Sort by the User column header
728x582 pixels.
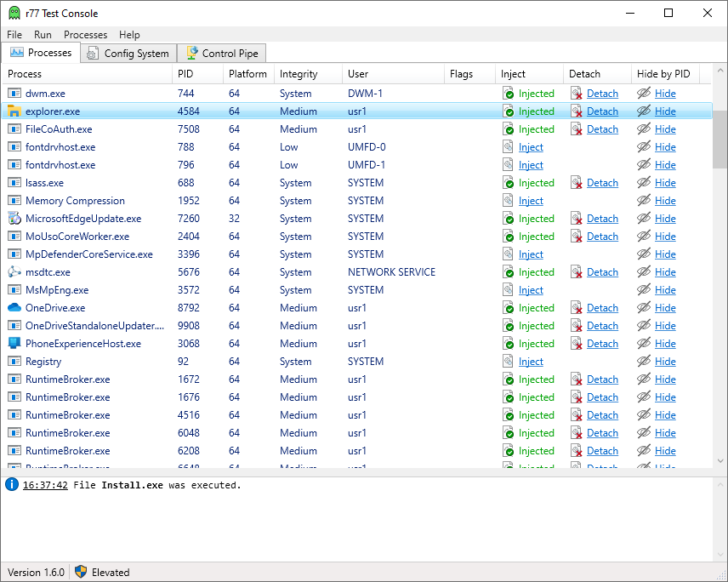coord(394,74)
